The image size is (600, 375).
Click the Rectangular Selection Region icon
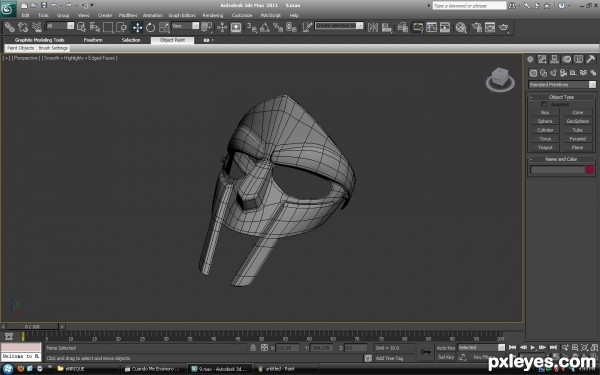[108, 27]
